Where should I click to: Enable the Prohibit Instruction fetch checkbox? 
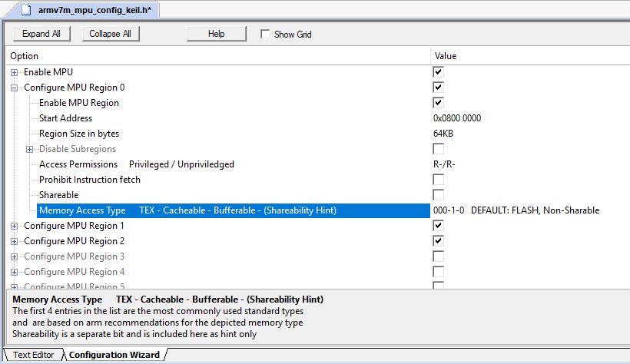pos(439,179)
